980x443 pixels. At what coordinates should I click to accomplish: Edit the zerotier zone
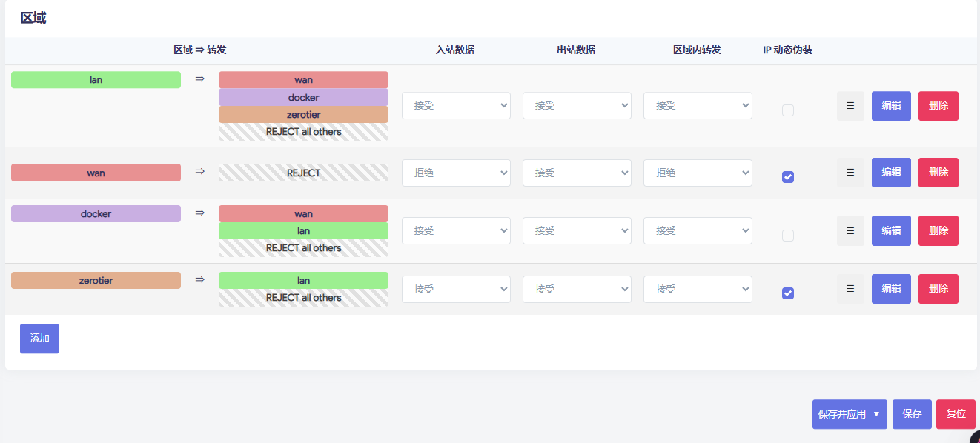[x=891, y=288]
